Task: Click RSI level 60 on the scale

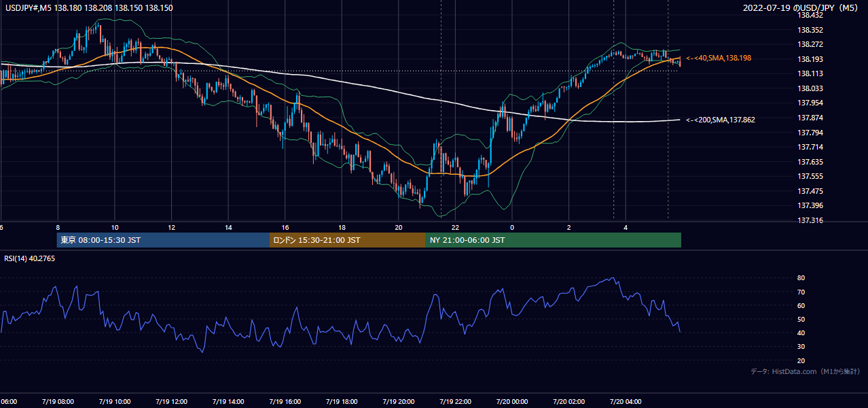Action: pos(801,305)
